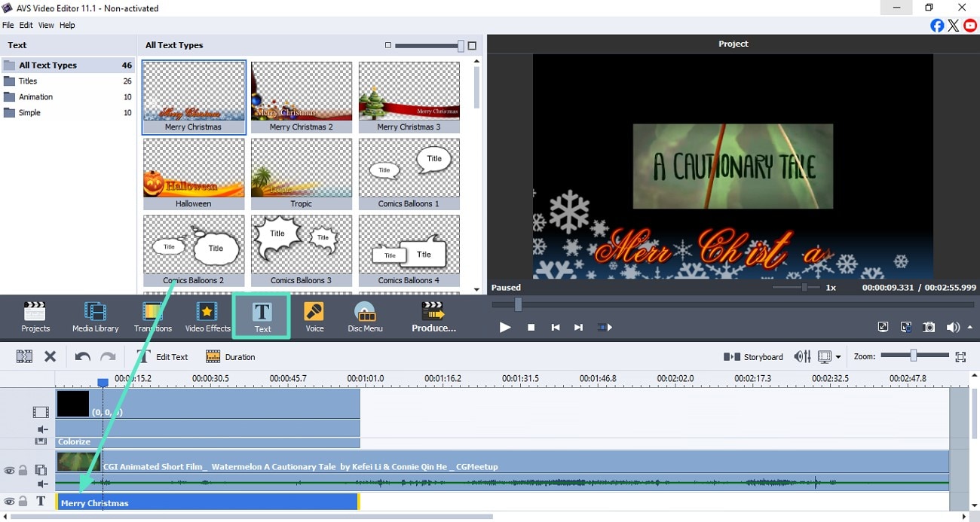Select the Merry Christmas 2 preset

click(302, 97)
